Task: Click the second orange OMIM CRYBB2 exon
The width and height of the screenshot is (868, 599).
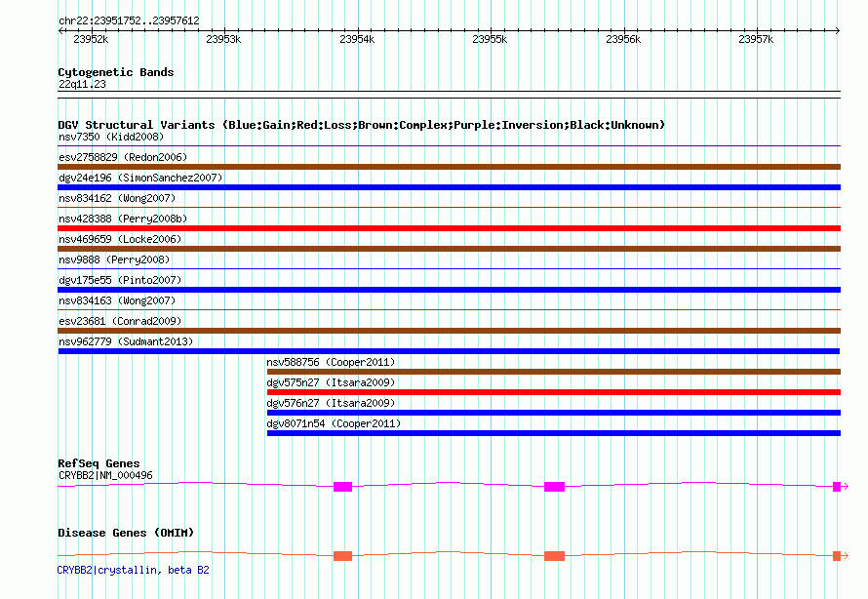Action: point(554,556)
